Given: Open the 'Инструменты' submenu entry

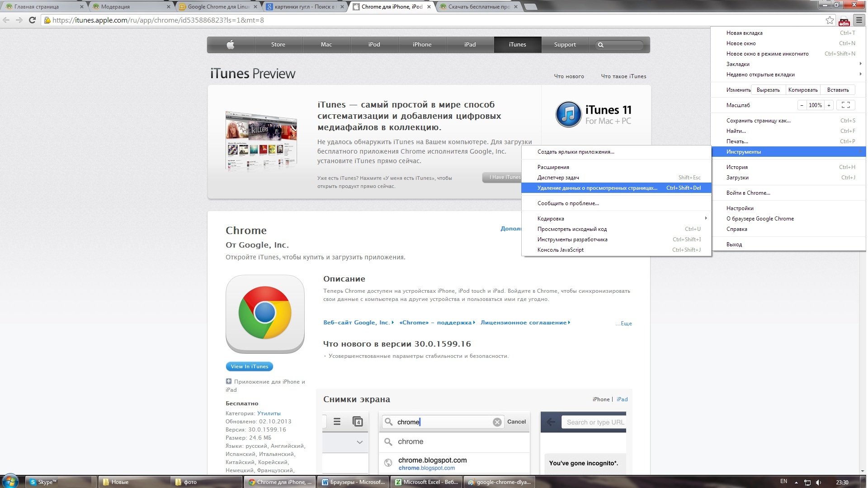Looking at the screenshot, I should click(789, 151).
